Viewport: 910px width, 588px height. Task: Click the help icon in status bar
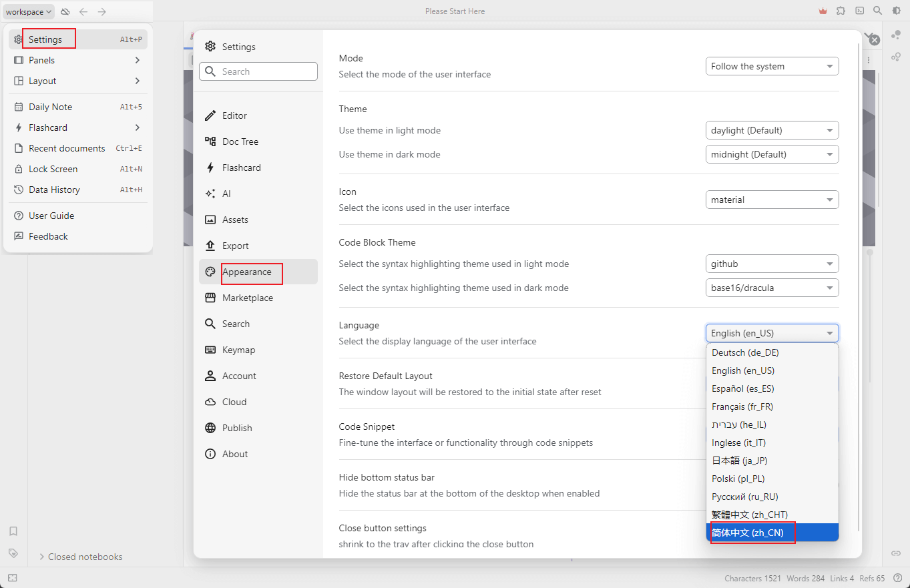pos(897,578)
